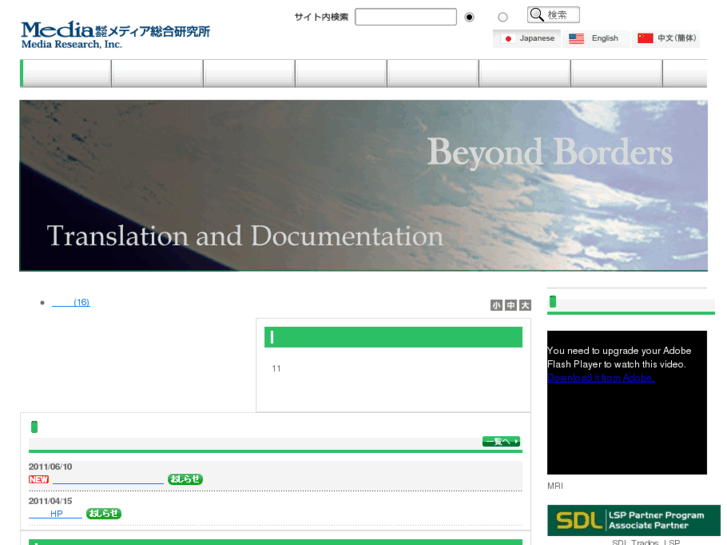Click the MRI caption under the video
The width and height of the screenshot is (727, 545).
555,486
